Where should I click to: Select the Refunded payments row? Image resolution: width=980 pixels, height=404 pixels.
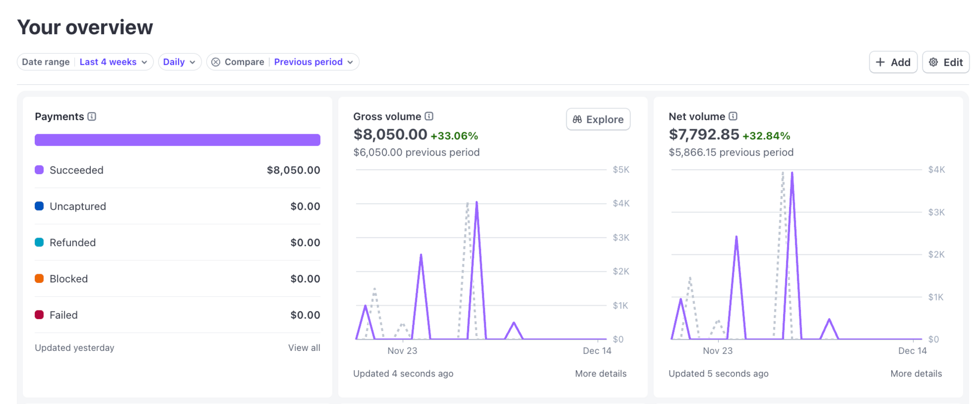point(177,243)
